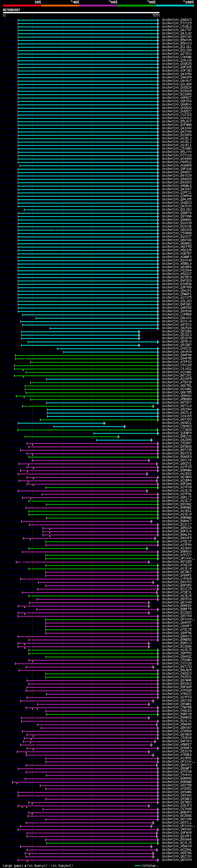Select the hit label UniRef100_Q42797
This screenshot has width=197, height=868.
[x=177, y=30]
